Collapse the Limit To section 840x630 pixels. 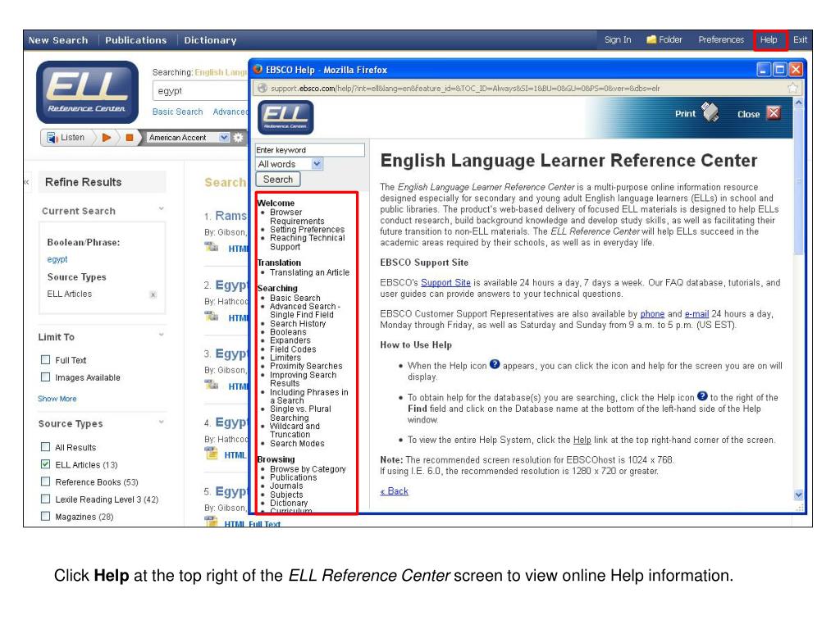162,336
